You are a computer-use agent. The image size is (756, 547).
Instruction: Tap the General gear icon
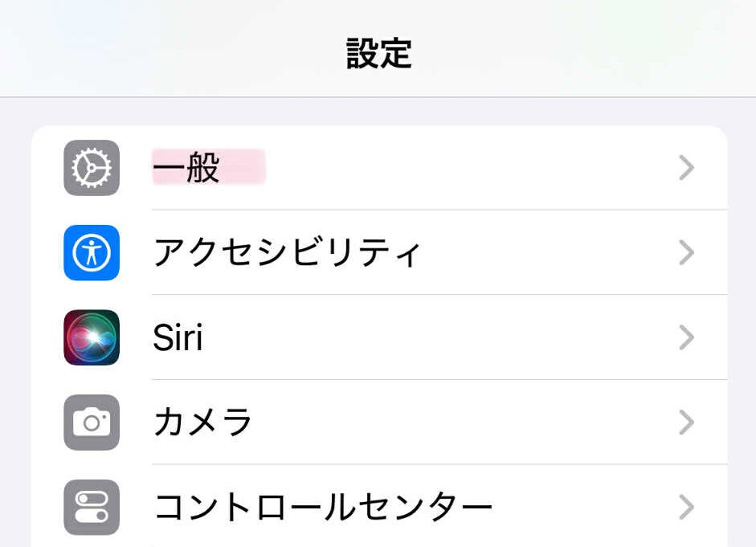92,168
